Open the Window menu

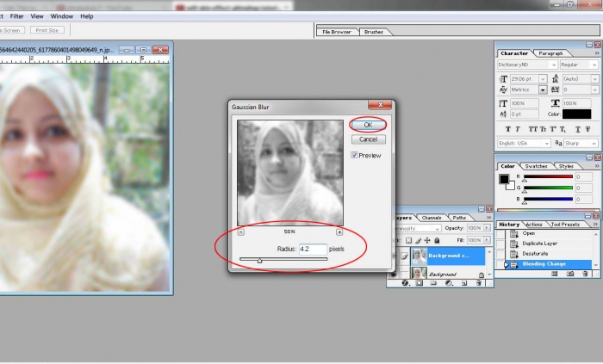[61, 16]
